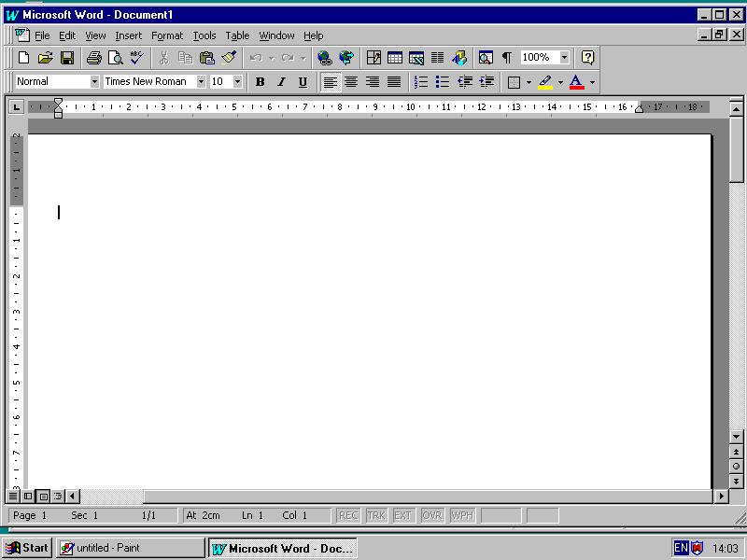Run the Spelling and Grammar check
The height and width of the screenshot is (560, 747).
pos(137,58)
